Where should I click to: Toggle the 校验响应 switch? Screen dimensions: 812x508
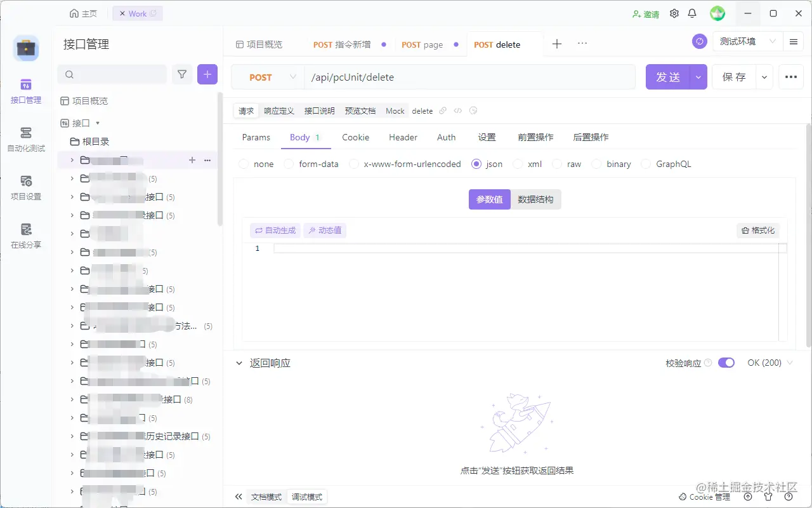[726, 363]
